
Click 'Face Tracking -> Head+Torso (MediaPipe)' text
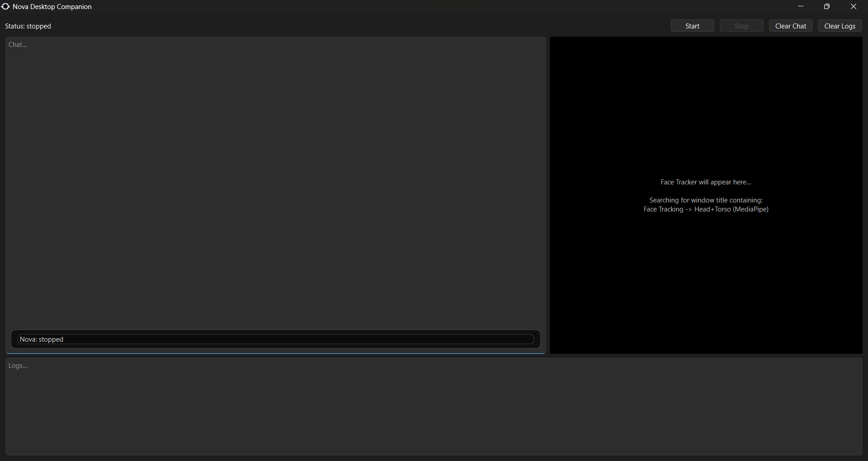[706, 209]
